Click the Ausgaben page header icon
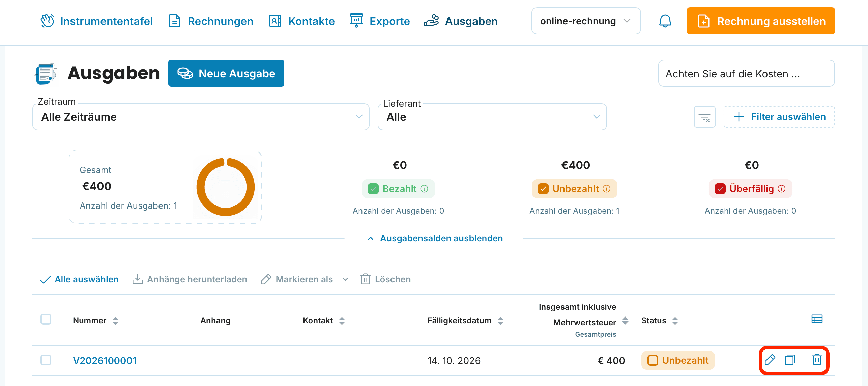This screenshot has height=386, width=868. click(x=46, y=73)
